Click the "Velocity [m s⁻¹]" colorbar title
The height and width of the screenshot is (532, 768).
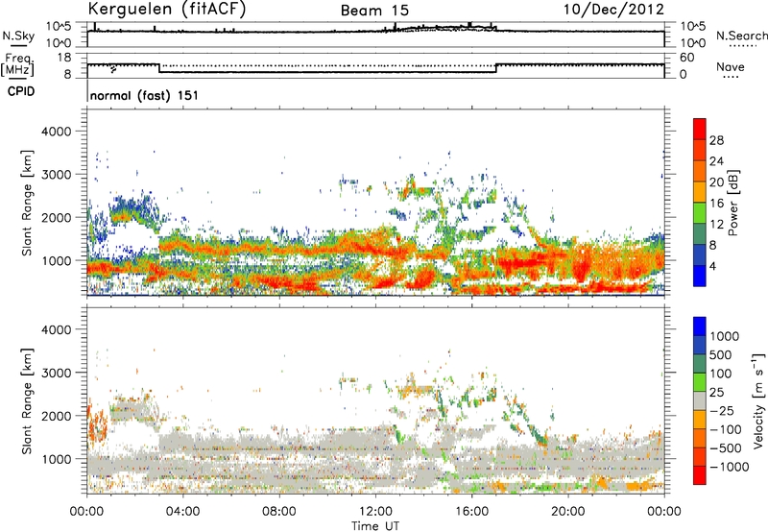[758, 400]
